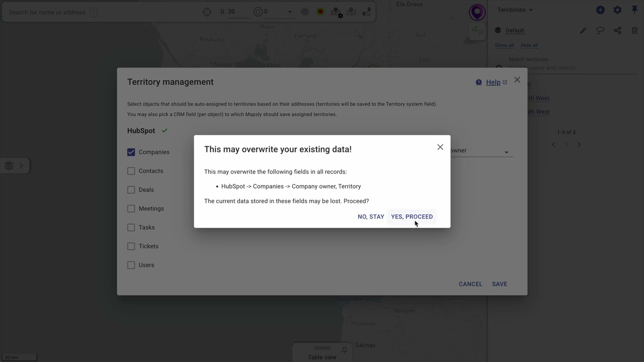The height and width of the screenshot is (362, 644).
Task: Open the map settings gear icon
Action: click(x=337, y=12)
